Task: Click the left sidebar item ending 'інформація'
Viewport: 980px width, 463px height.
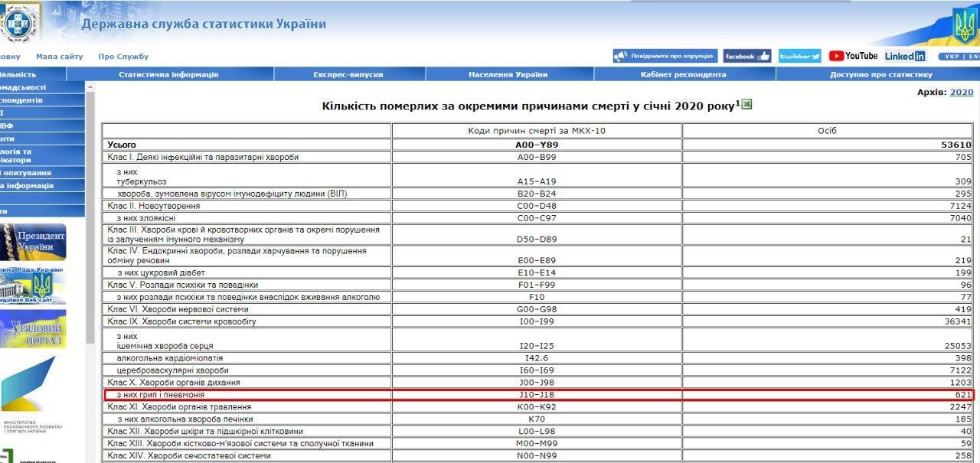Action: click(42, 185)
